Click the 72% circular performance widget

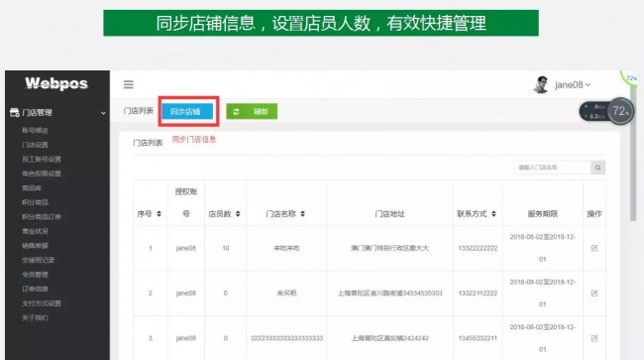point(620,111)
